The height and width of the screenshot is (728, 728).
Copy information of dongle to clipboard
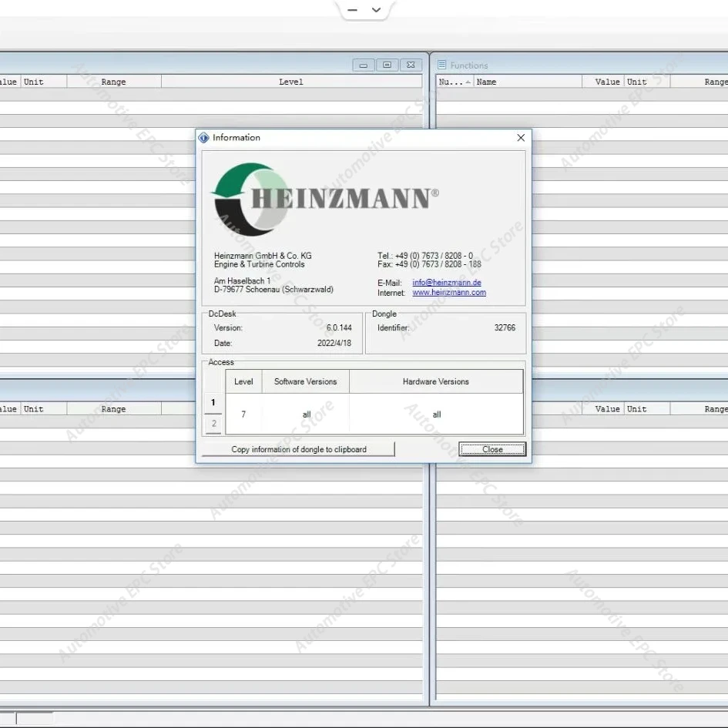pyautogui.click(x=299, y=449)
